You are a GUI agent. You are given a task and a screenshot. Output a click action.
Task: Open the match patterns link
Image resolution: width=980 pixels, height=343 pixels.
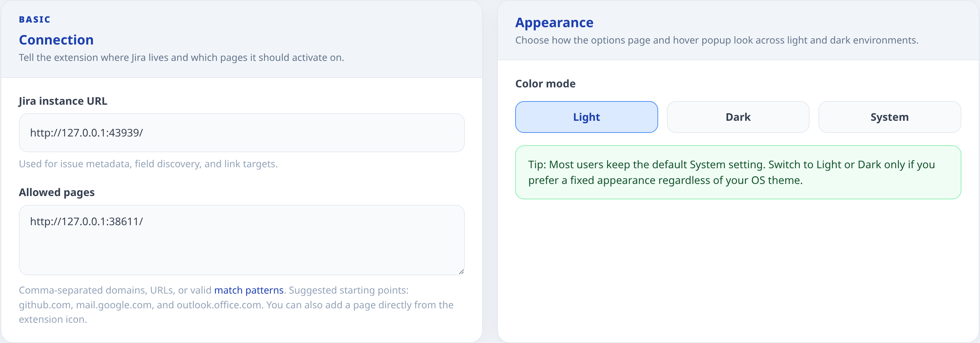249,290
